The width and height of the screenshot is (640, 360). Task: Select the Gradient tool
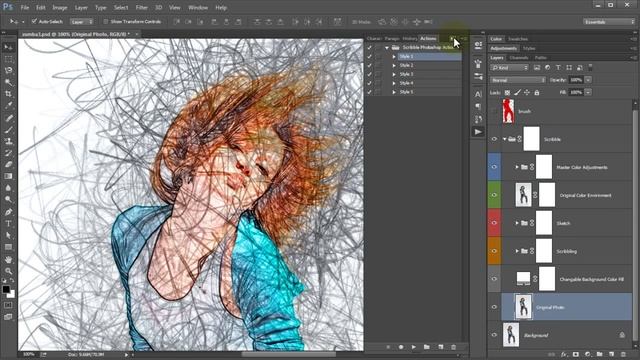coord(8,176)
